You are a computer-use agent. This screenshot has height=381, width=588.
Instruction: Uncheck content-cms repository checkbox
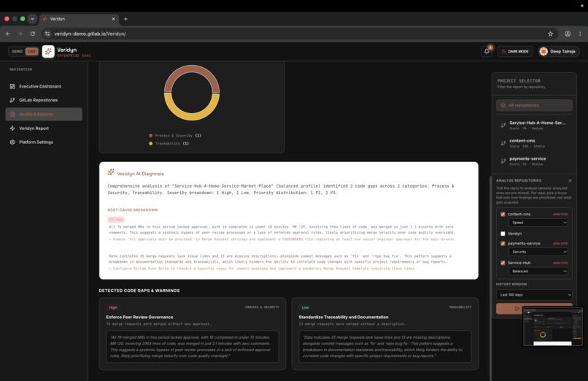503,214
